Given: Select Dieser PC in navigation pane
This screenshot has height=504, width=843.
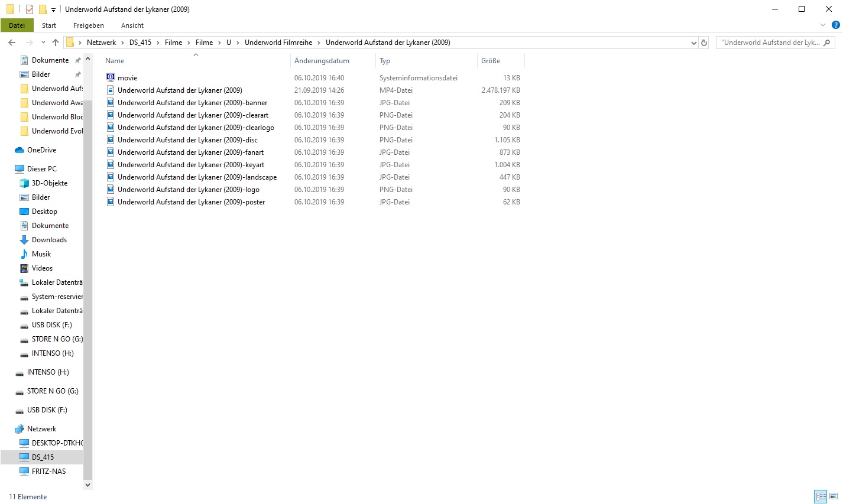Looking at the screenshot, I should tap(41, 169).
